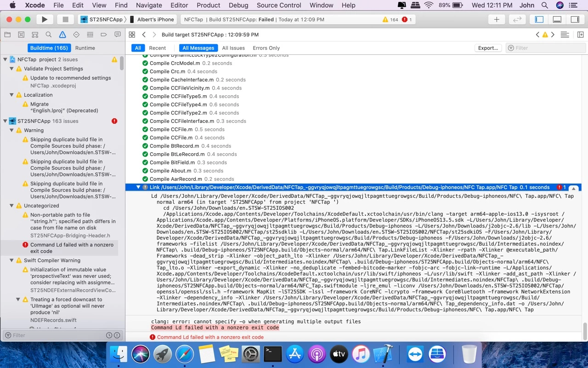This screenshot has width=588, height=368.
Task: Collapse the Link step disclosure triangle
Action: (x=138, y=187)
